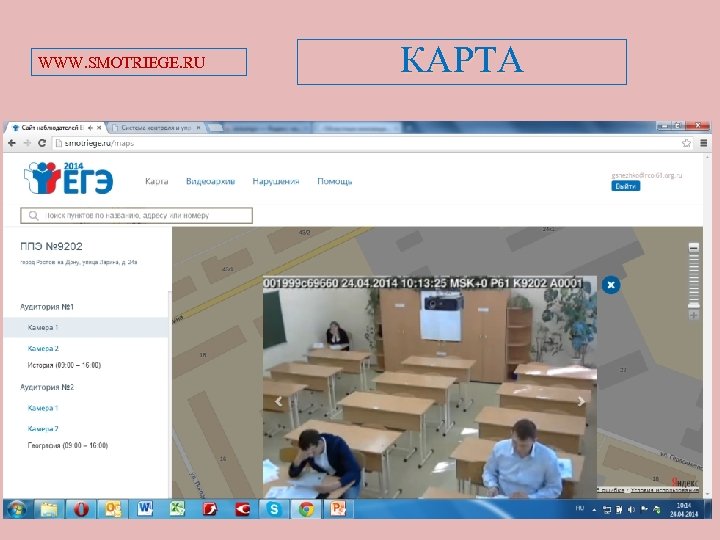Launch Opera from the taskbar

(x=81, y=509)
